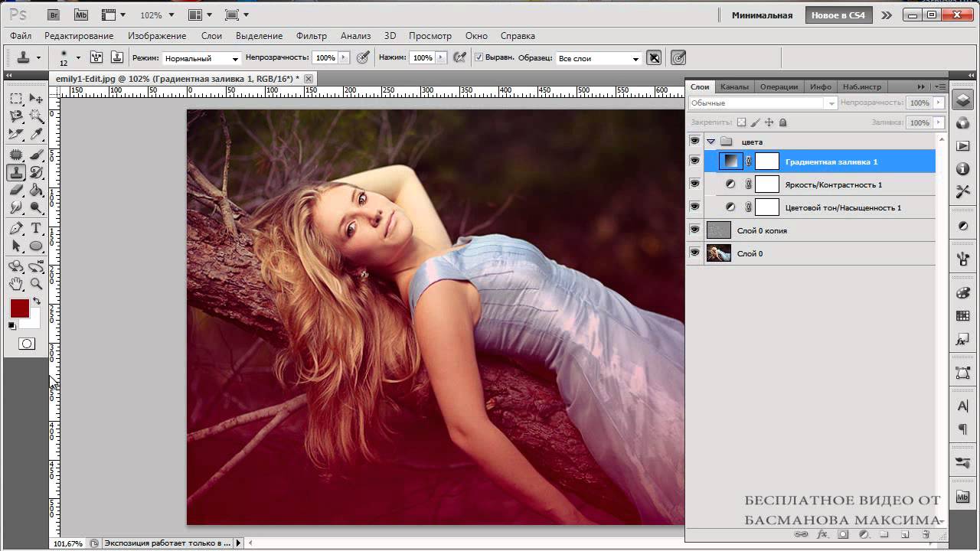
Task: Select the Lasso tool
Action: pyautogui.click(x=16, y=117)
